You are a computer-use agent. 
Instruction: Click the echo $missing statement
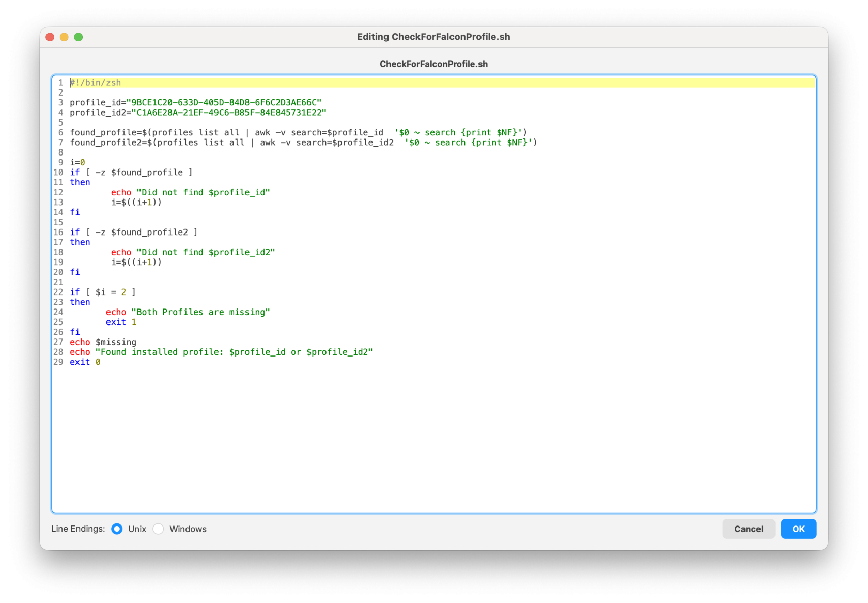(103, 342)
